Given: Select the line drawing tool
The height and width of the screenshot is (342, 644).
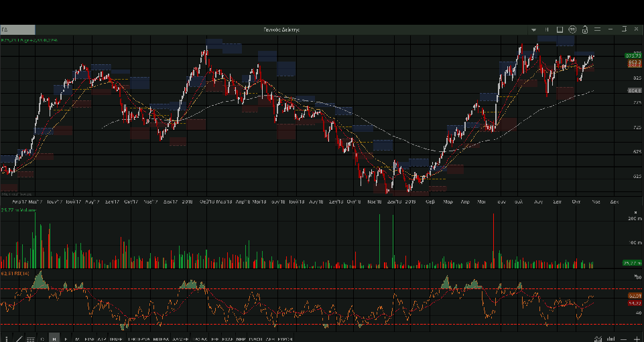Looking at the screenshot, I should pyautogui.click(x=18, y=339).
